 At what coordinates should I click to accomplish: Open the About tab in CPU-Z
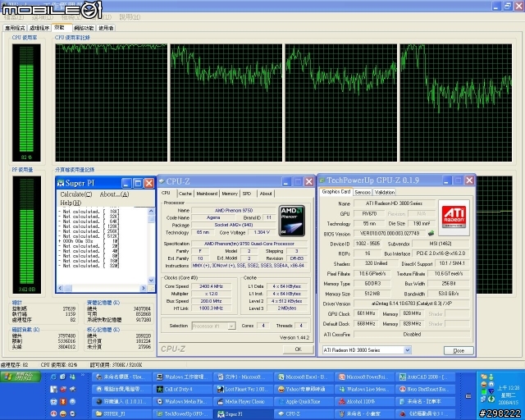[266, 194]
